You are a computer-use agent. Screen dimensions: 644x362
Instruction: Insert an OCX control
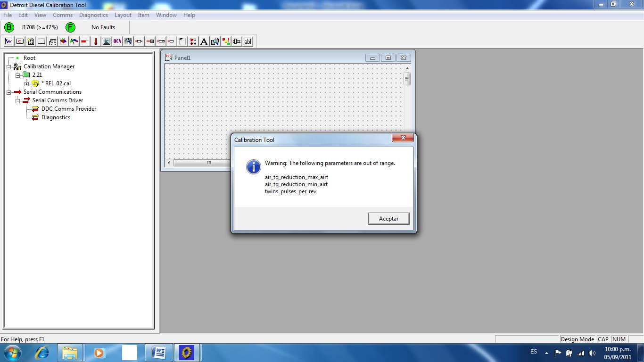tap(117, 41)
